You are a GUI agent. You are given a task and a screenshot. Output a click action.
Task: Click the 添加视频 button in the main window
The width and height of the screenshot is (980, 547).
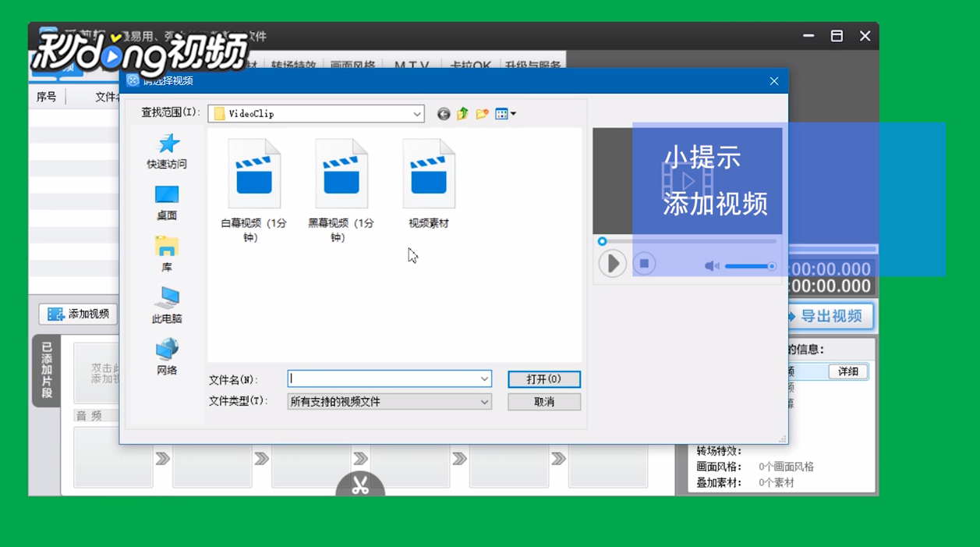[78, 314]
